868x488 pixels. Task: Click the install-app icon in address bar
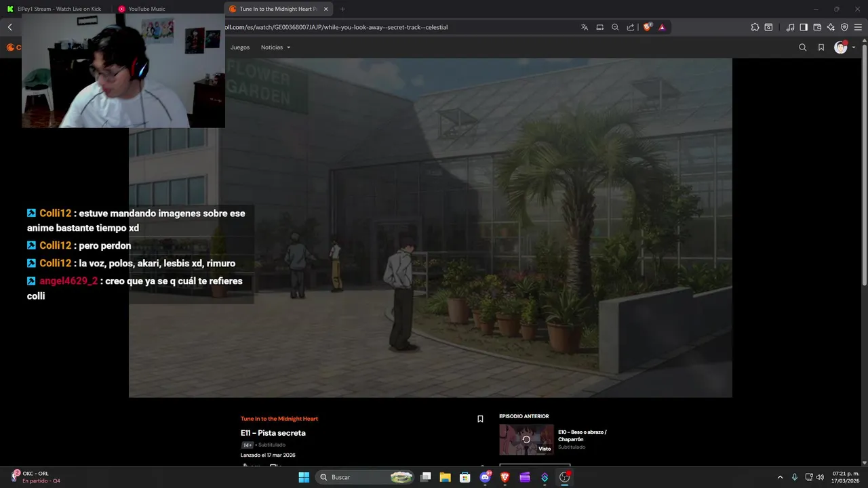click(x=600, y=27)
